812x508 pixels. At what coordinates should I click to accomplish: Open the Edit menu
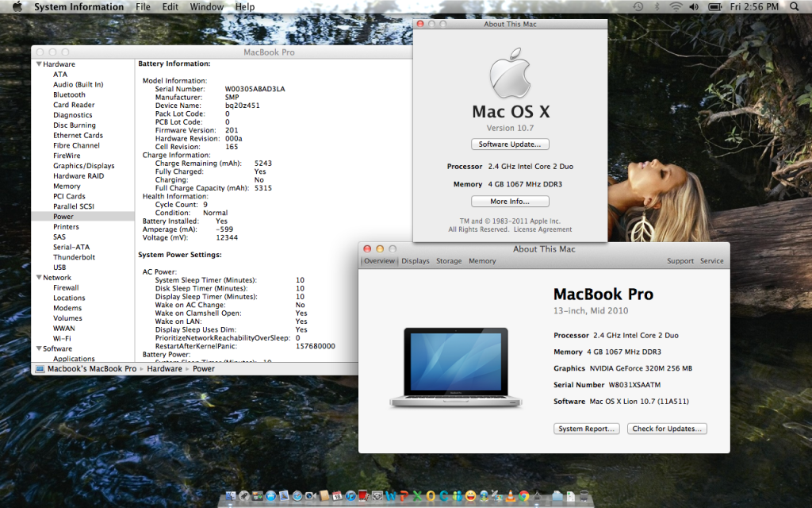(170, 6)
